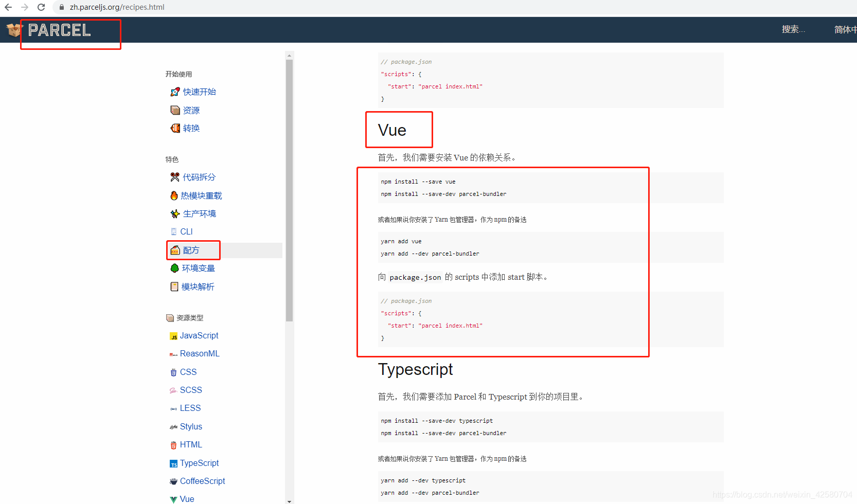Click the sidebar scrollbar thumb
Viewport: 857px width, 504px height.
point(290,190)
